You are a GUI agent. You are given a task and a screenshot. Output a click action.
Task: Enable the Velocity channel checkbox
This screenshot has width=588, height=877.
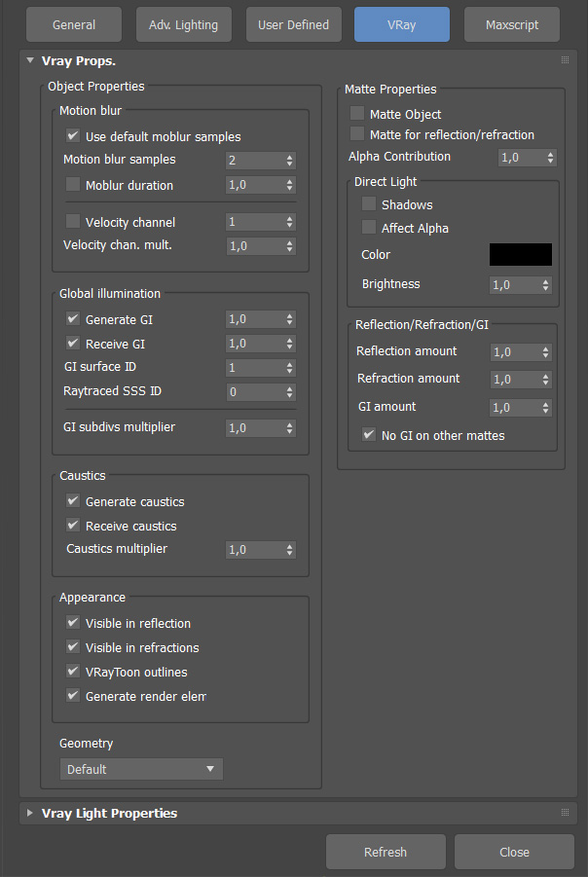73,221
